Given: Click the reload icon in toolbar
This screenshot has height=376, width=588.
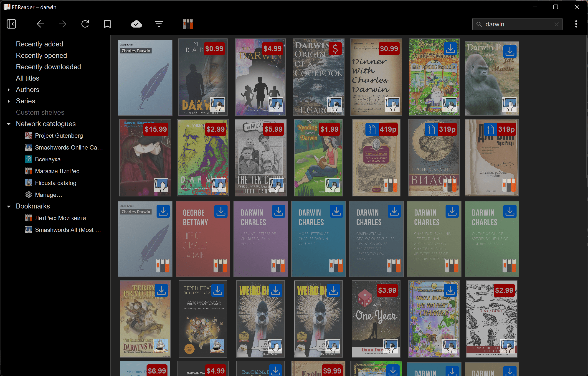Looking at the screenshot, I should (85, 24).
